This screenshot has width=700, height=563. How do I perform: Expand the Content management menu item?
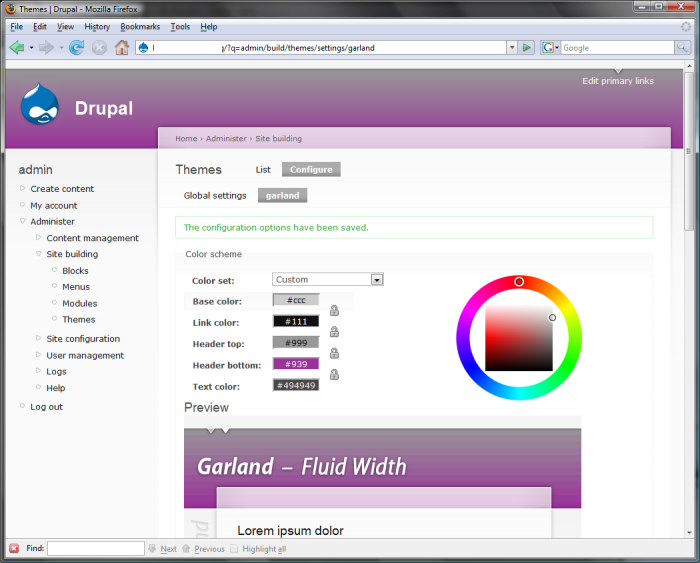coord(38,238)
